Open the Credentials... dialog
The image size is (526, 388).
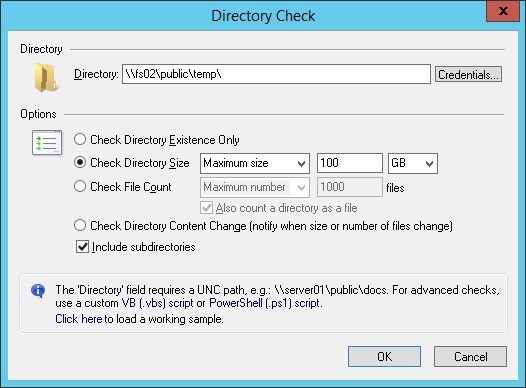coord(468,74)
